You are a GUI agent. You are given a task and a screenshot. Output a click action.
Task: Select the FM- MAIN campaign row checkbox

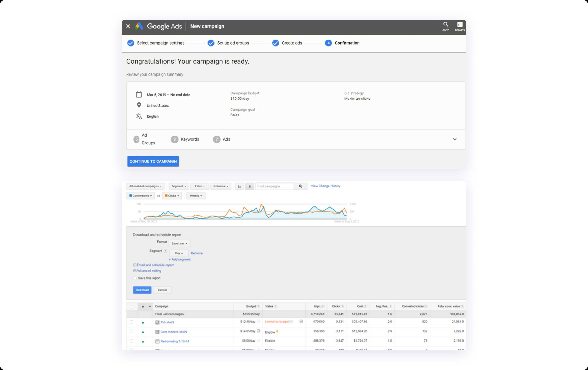(x=131, y=322)
